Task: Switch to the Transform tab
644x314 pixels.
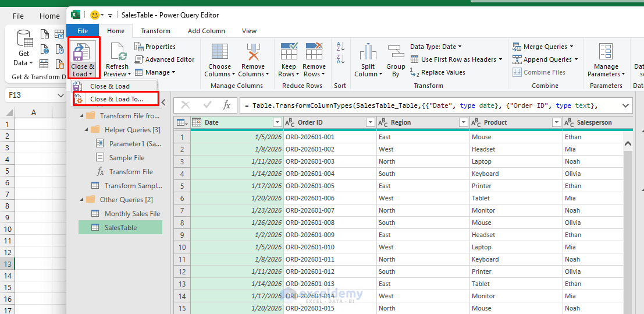Action: [x=156, y=31]
